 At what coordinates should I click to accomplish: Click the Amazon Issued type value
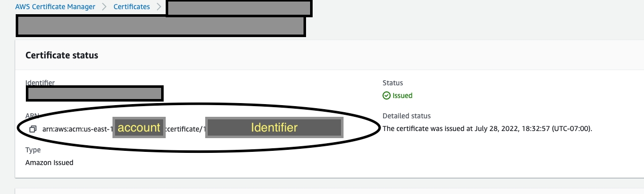tap(50, 163)
